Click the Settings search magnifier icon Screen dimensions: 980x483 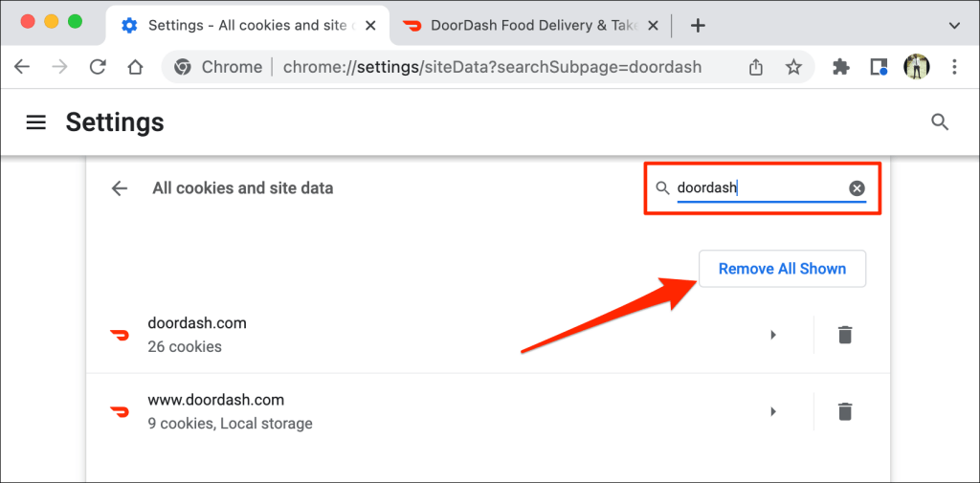click(x=940, y=121)
